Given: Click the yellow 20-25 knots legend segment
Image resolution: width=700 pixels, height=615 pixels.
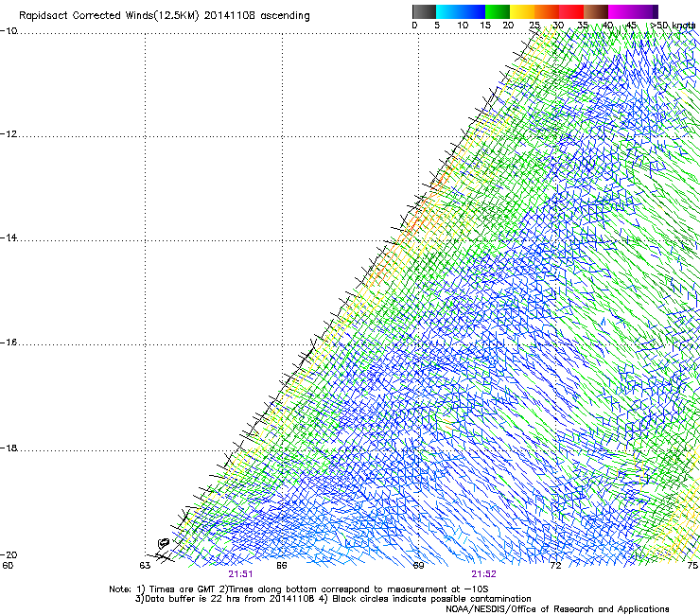Looking at the screenshot, I should 522,11.
